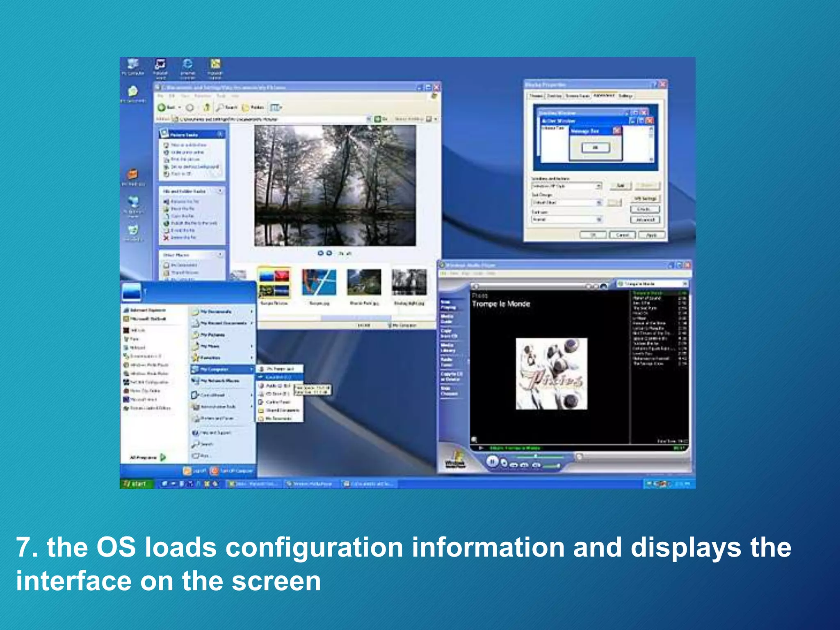Image resolution: width=840 pixels, height=630 pixels.
Task: Open My Documents desktop icon
Action: coord(133,93)
